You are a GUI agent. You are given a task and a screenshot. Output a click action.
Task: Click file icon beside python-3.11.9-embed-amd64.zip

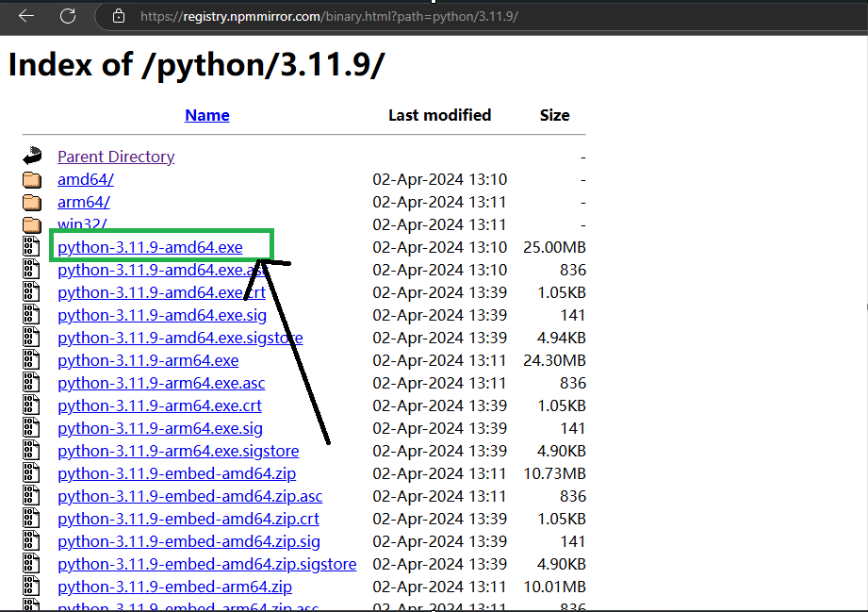click(33, 473)
